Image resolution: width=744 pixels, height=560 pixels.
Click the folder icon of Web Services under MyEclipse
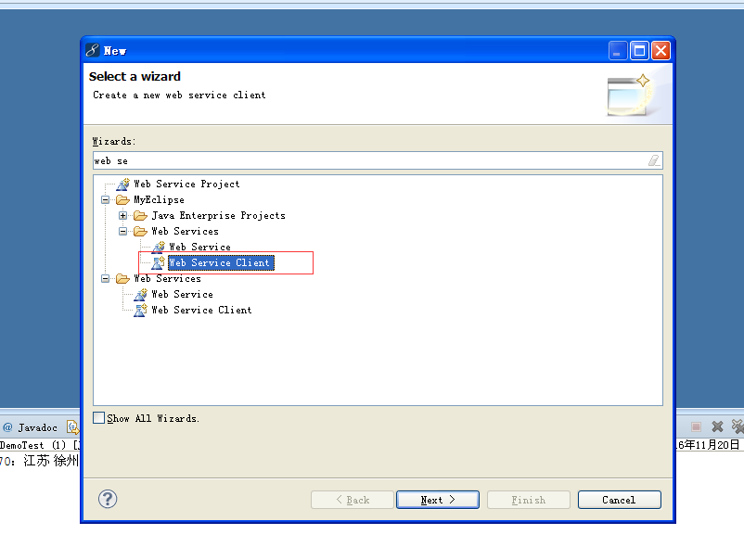pos(140,232)
